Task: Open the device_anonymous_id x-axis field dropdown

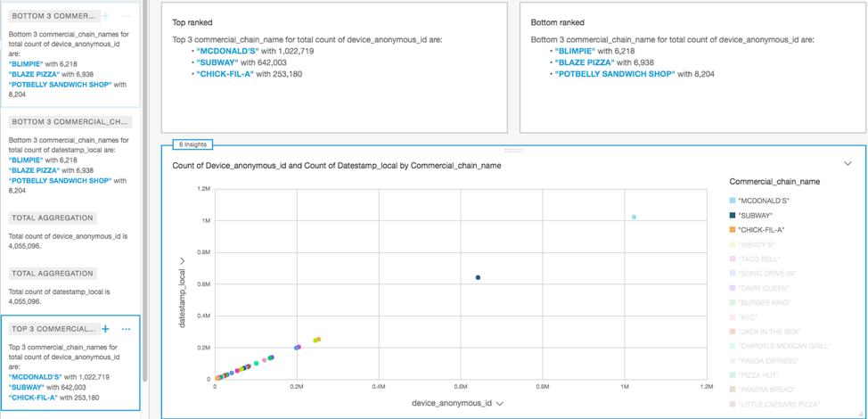Action: [x=500, y=404]
